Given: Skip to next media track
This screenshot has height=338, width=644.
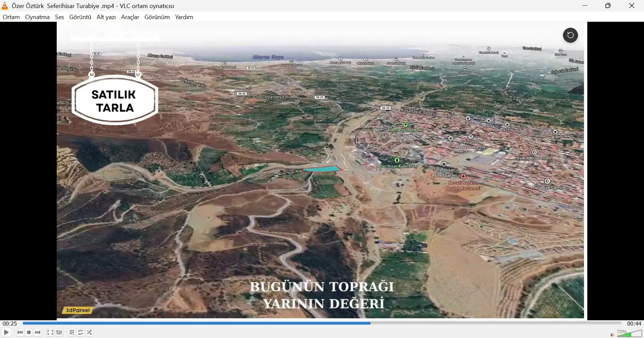Looking at the screenshot, I should click(x=38, y=332).
